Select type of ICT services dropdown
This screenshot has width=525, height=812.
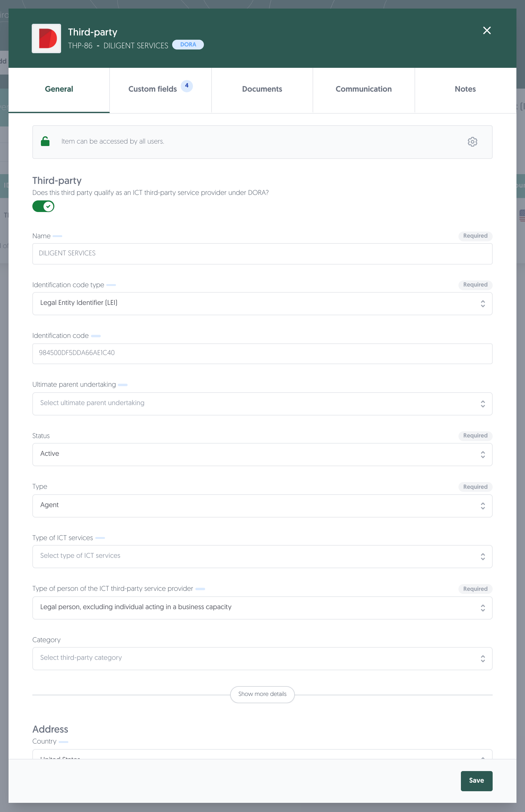coord(262,557)
